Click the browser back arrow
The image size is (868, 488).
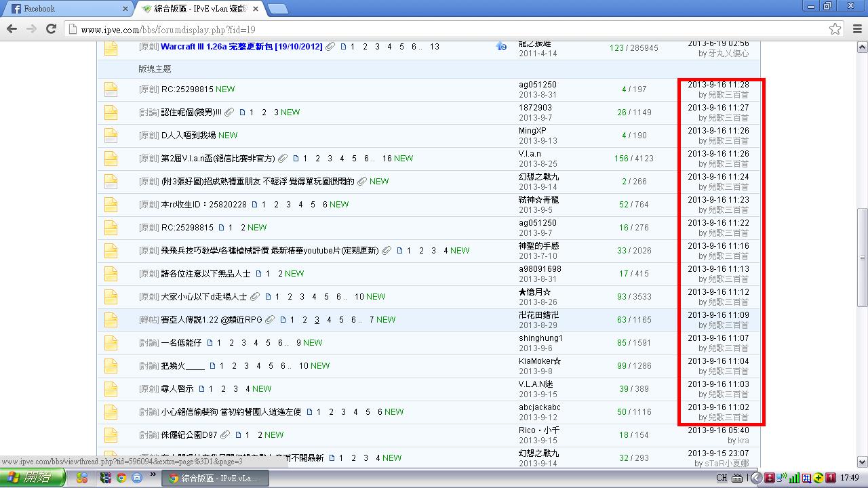(12, 29)
